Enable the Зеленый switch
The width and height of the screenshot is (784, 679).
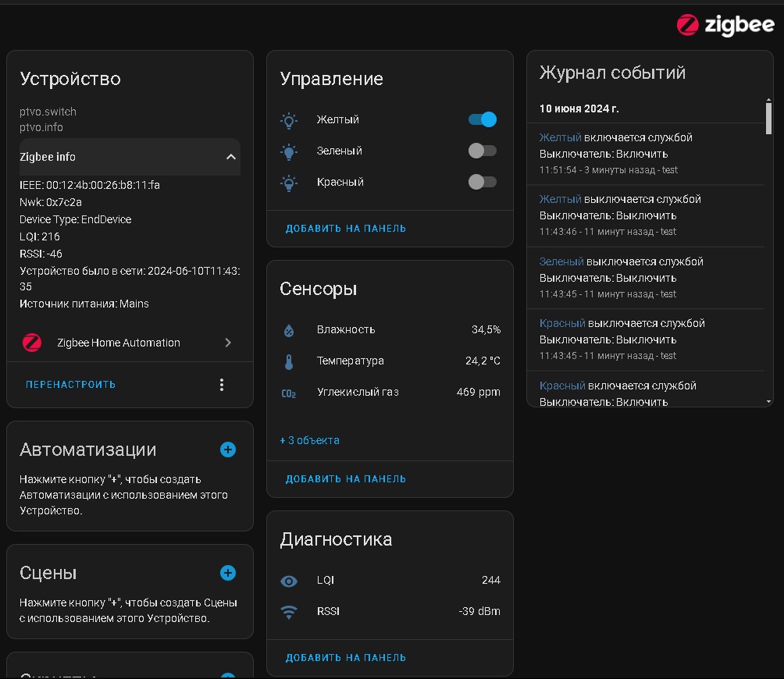point(483,151)
